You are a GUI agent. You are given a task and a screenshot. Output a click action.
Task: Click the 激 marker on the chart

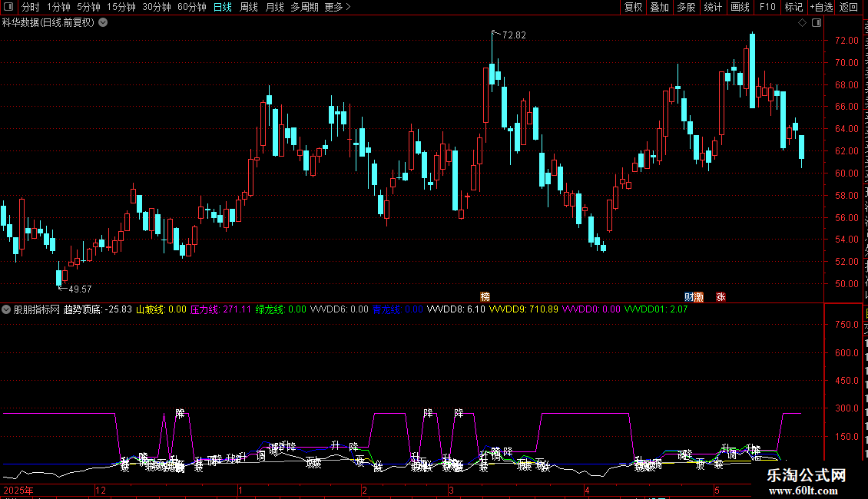coord(698,297)
